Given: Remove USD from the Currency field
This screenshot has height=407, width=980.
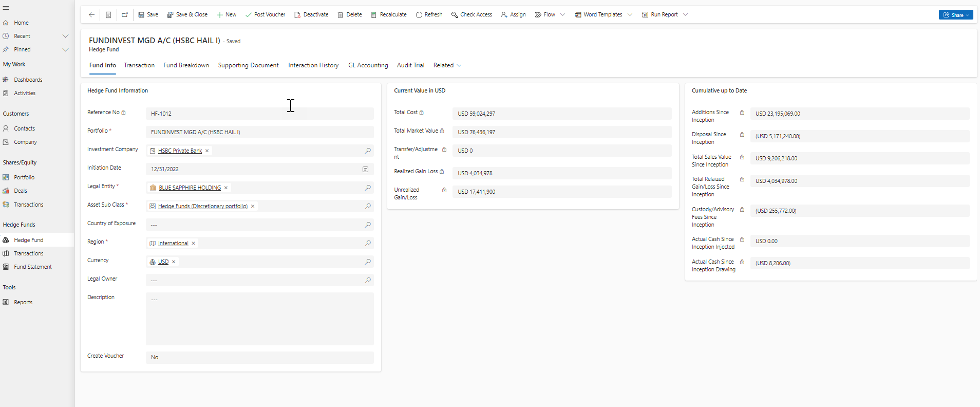Looking at the screenshot, I should coord(174,262).
